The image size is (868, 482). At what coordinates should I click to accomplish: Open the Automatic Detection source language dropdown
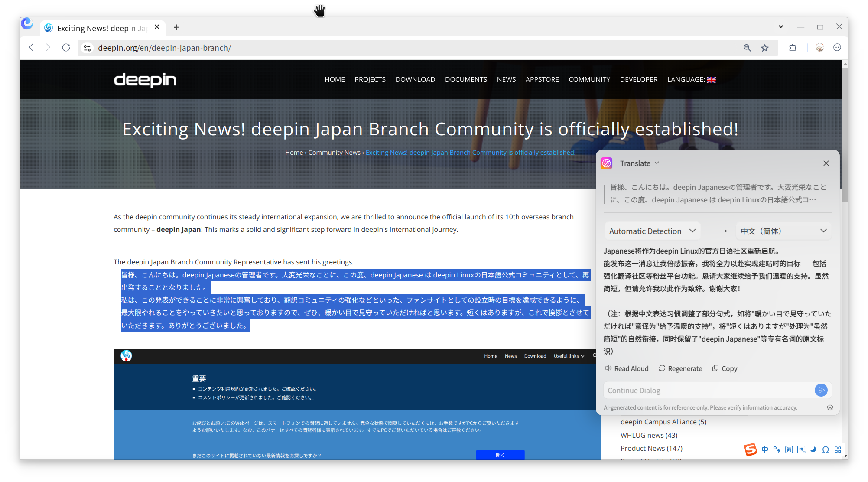(652, 231)
